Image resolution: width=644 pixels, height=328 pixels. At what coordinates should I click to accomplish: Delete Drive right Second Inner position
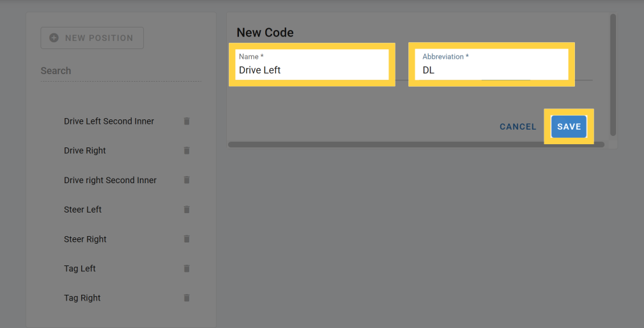pyautogui.click(x=187, y=180)
